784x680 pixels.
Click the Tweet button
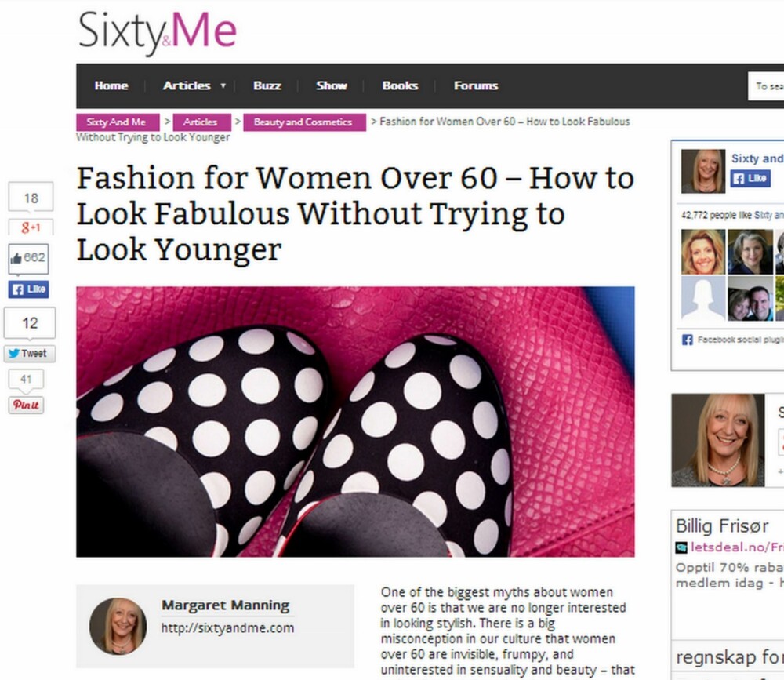coord(30,353)
